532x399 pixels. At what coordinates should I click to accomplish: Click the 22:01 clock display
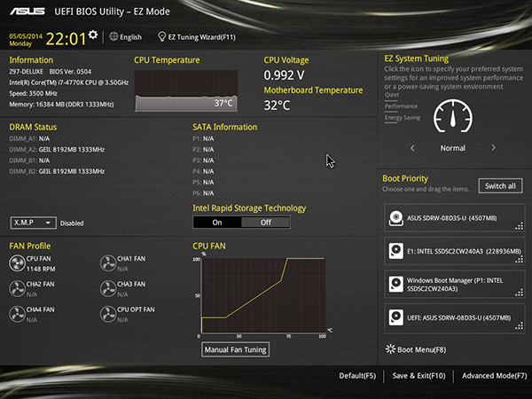coord(66,39)
